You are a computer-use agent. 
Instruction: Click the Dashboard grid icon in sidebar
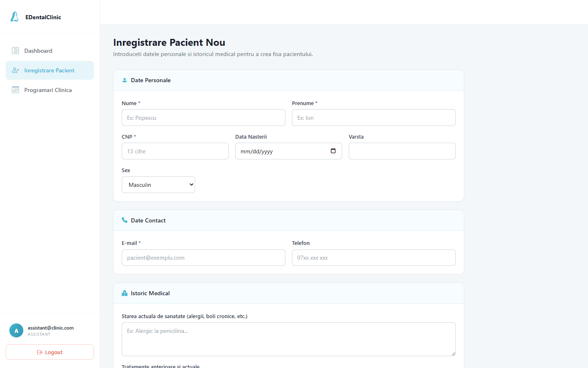(x=16, y=51)
